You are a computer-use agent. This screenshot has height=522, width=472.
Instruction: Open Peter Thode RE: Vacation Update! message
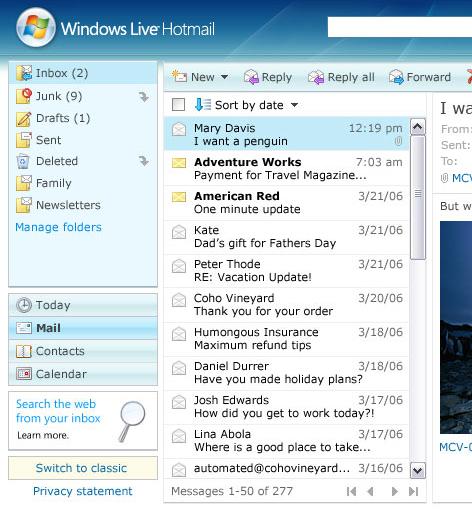(x=287, y=271)
